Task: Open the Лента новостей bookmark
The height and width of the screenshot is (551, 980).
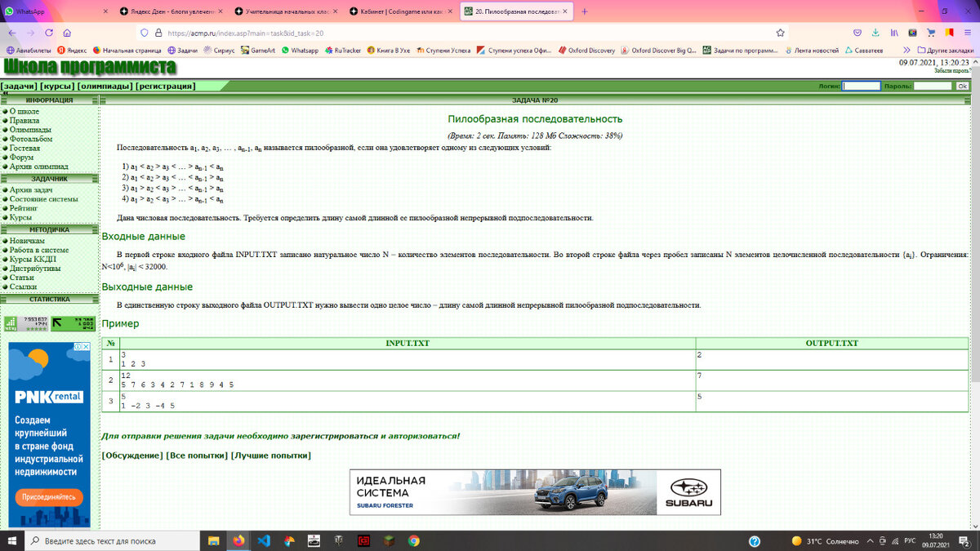Action: tap(812, 50)
